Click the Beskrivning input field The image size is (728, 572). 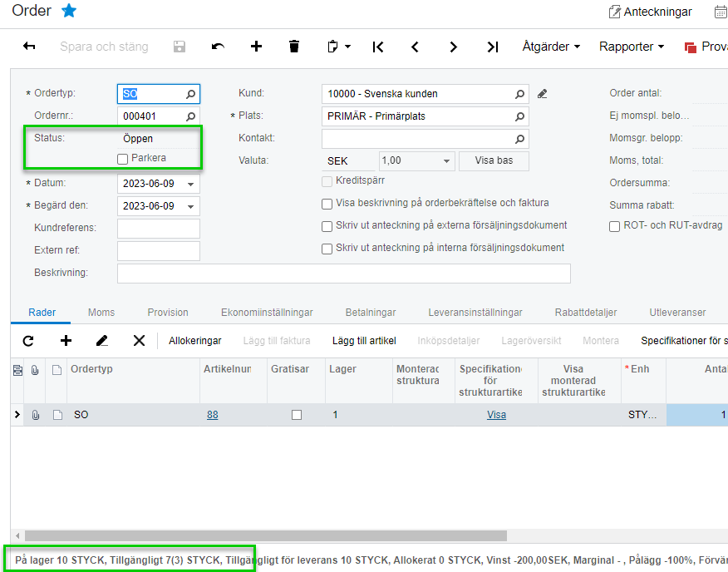click(343, 274)
